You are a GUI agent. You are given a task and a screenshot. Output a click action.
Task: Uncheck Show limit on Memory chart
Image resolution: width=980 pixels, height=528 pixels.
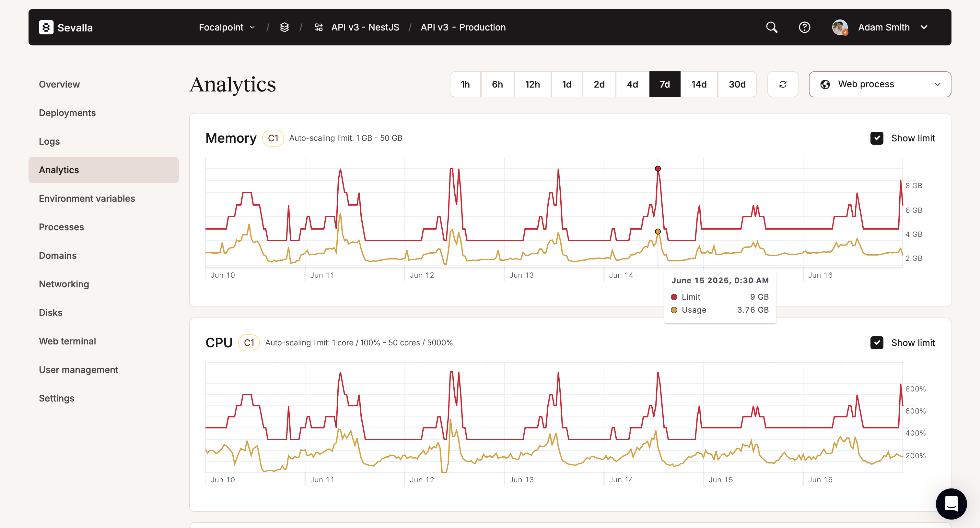pyautogui.click(x=876, y=138)
